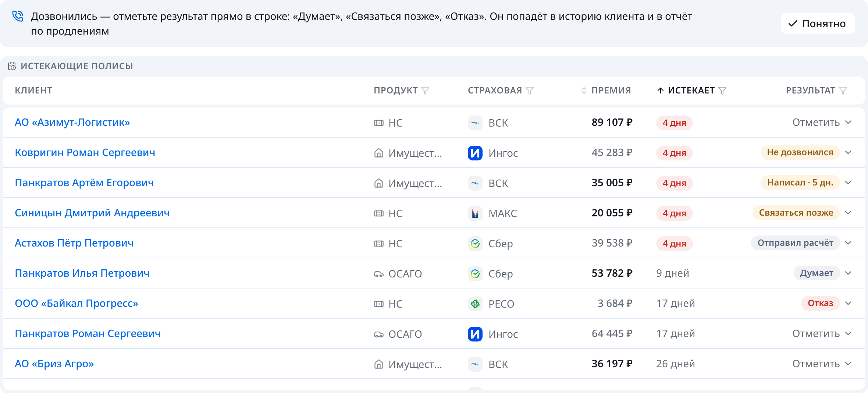This screenshot has height=393, width=868.
Task: Click the ВСК logo in the Бриз Агро row
Action: point(475,364)
